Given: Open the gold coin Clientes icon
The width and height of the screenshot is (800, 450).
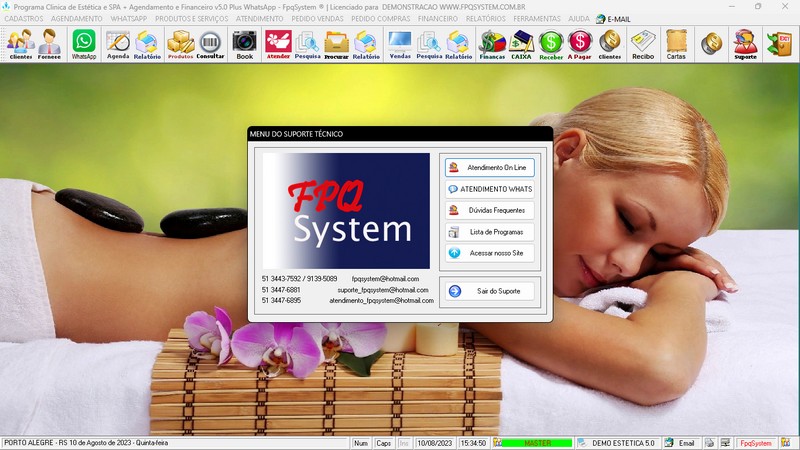Looking at the screenshot, I should pos(610,44).
